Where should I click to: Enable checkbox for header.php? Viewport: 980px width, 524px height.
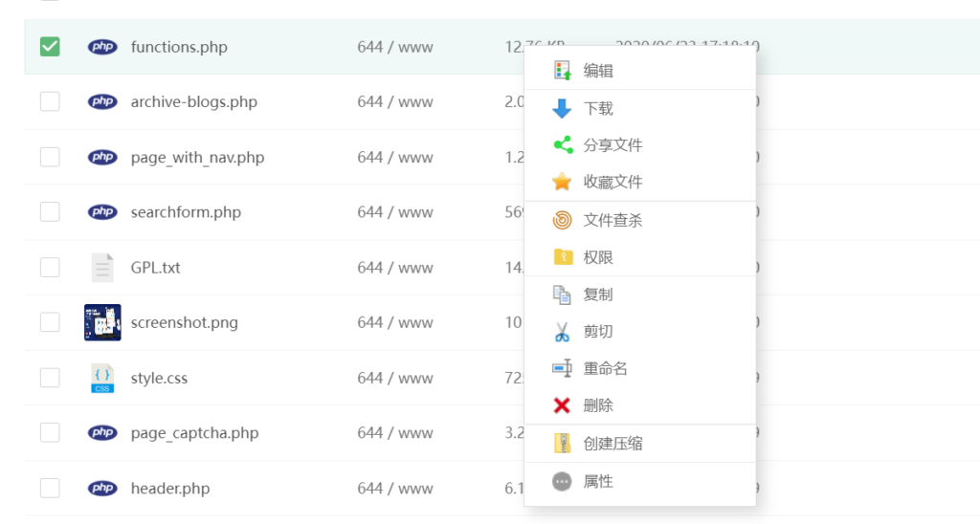click(50, 489)
